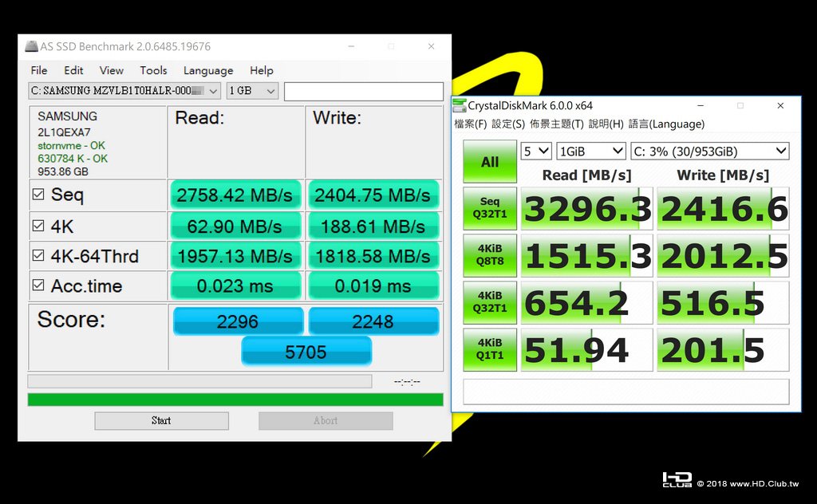817x504 pixels.
Task: Click the Abort button in AS SSD
Action: (x=326, y=421)
